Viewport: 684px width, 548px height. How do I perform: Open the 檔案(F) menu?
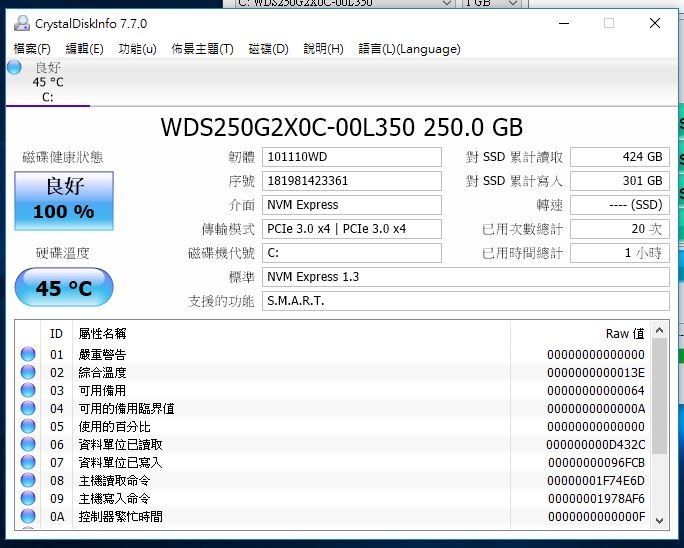point(32,49)
